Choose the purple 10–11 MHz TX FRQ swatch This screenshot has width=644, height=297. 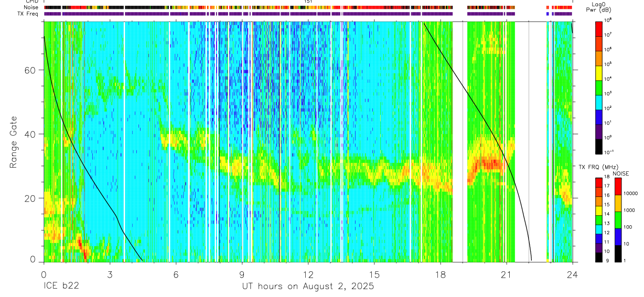[x=598, y=248]
